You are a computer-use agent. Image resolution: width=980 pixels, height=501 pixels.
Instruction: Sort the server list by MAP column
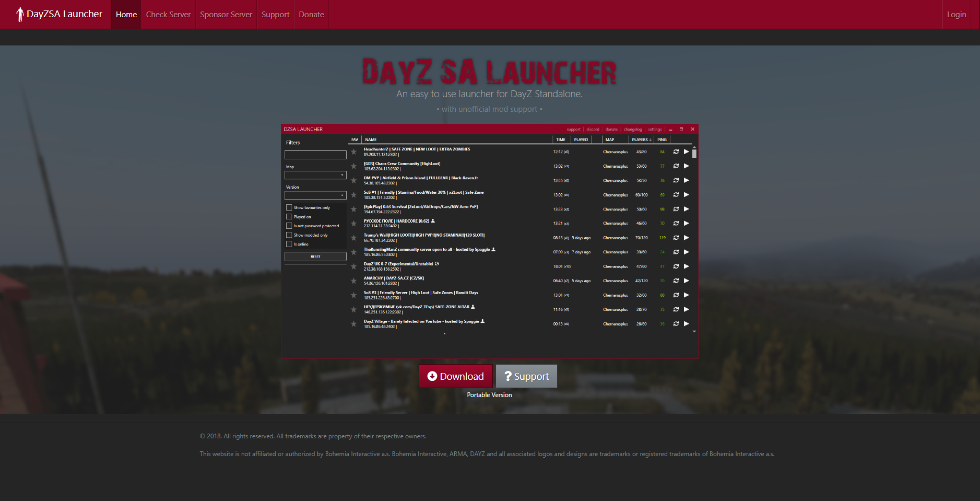[x=610, y=139]
